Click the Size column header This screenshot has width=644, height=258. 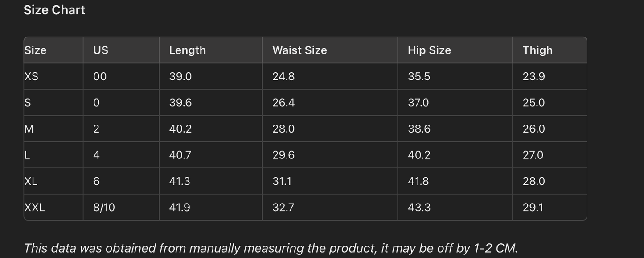coord(35,50)
